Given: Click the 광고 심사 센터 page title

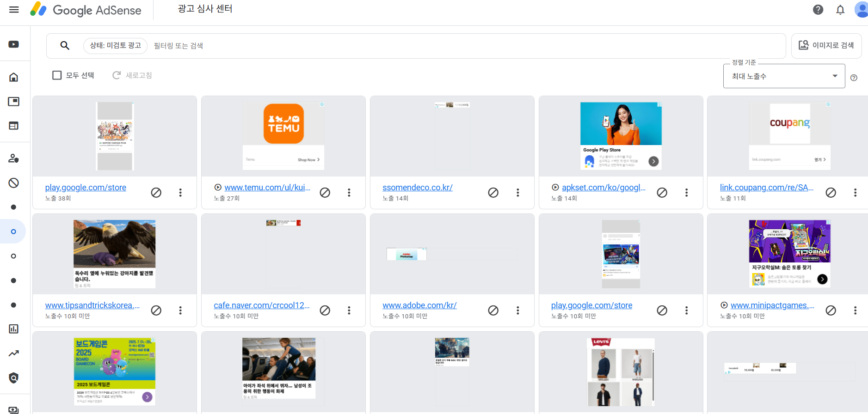Looking at the screenshot, I should [x=205, y=9].
